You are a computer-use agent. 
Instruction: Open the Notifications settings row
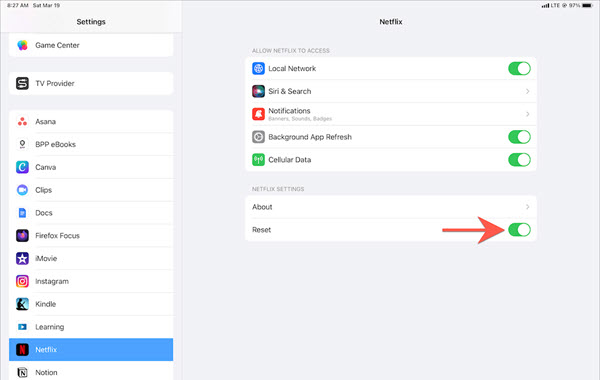click(391, 114)
